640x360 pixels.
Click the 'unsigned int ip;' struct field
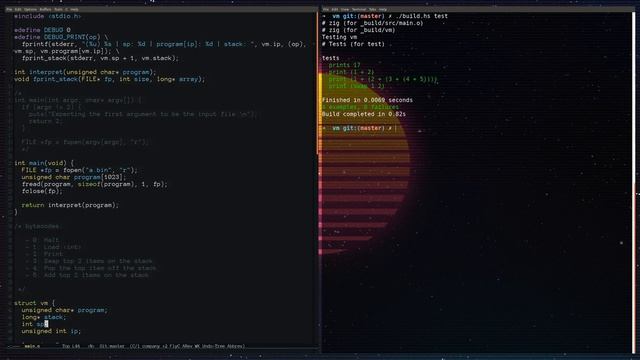[51, 331]
